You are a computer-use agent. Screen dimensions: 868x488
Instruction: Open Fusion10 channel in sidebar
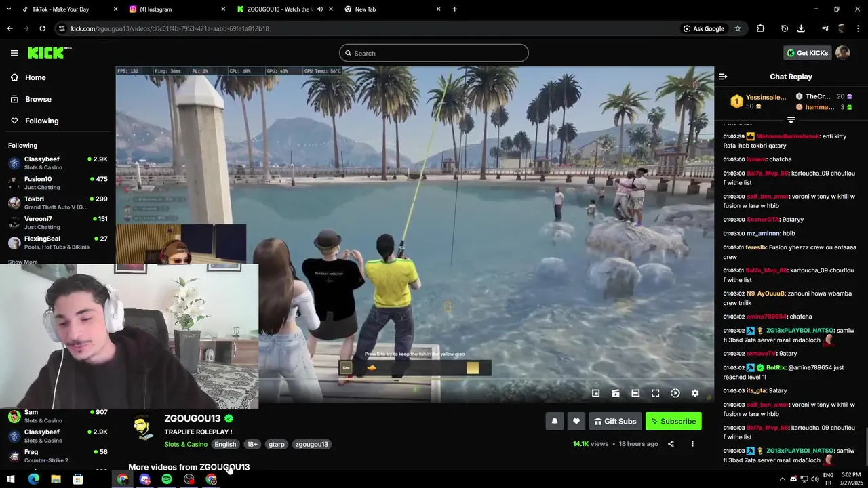point(58,183)
